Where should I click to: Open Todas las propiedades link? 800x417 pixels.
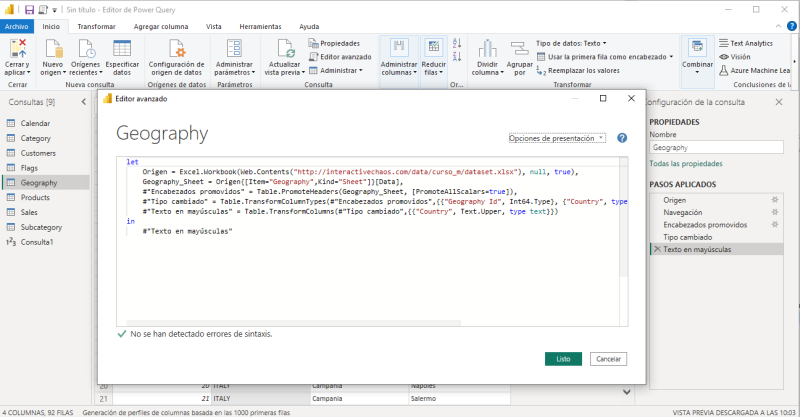pyautogui.click(x=686, y=164)
